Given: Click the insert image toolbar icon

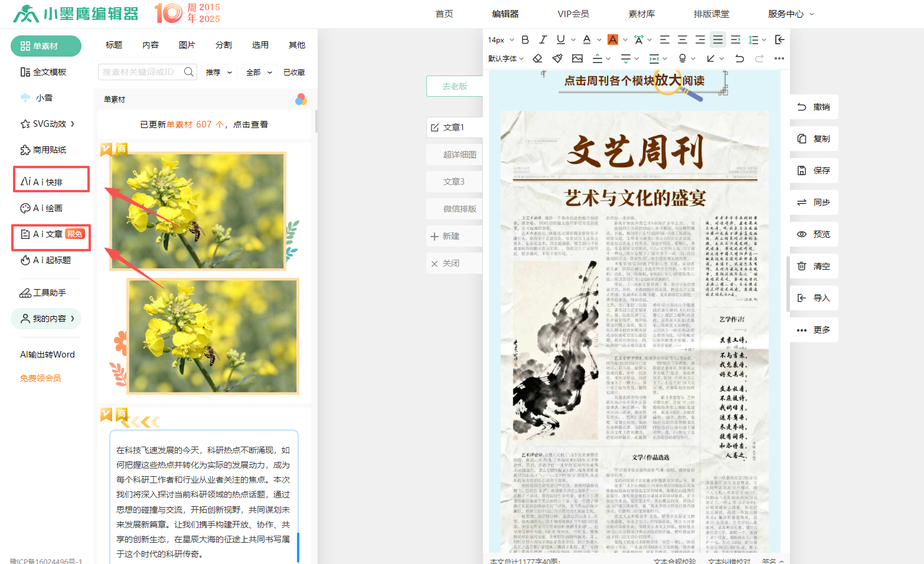Looking at the screenshot, I should [577, 58].
